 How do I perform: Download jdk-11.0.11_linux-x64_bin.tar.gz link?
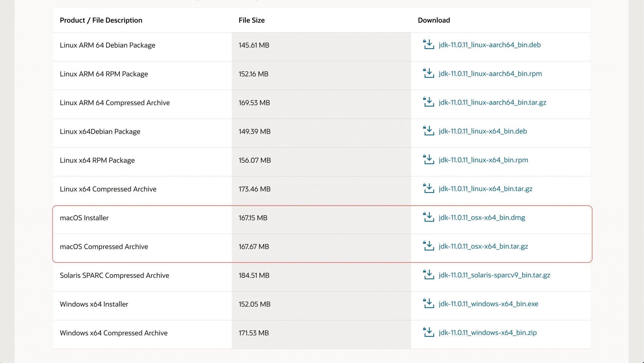485,189
